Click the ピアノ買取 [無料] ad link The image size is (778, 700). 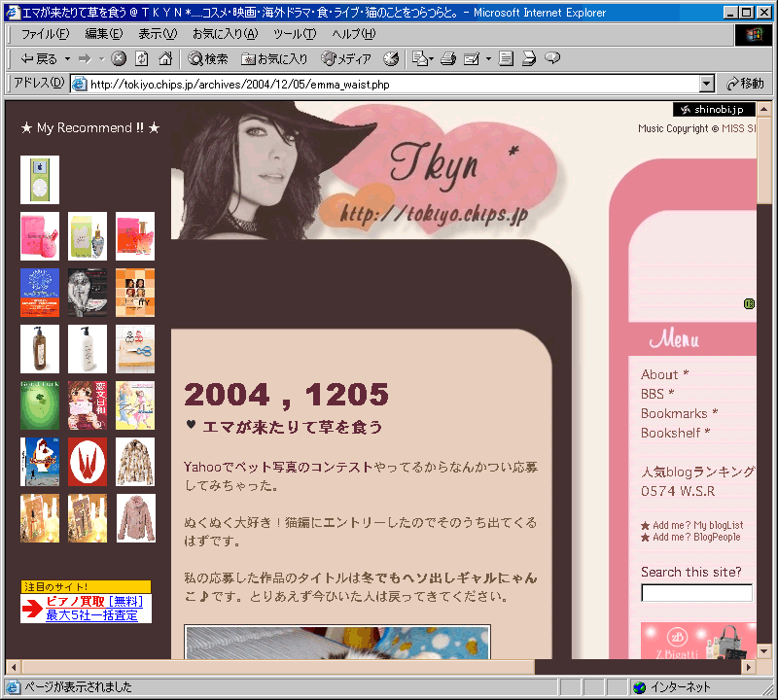(94, 601)
